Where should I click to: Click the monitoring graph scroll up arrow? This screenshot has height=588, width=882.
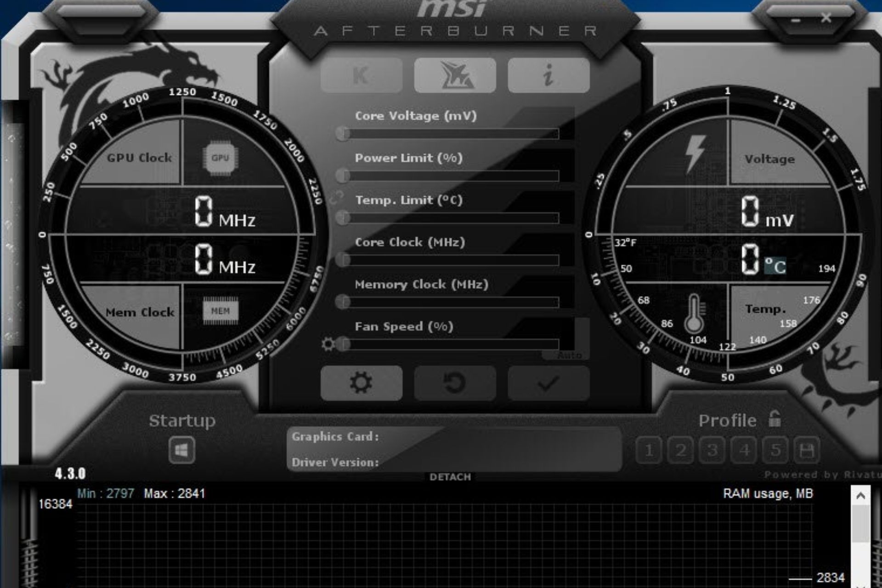861,496
